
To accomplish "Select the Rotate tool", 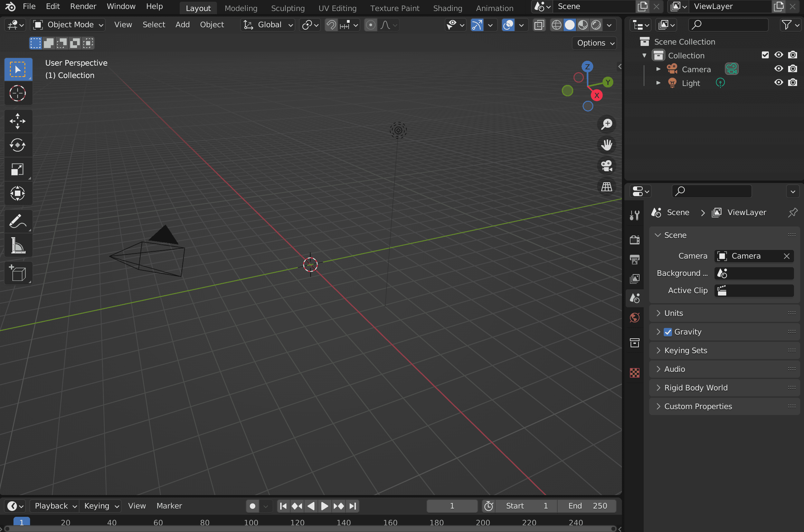I will (18, 145).
